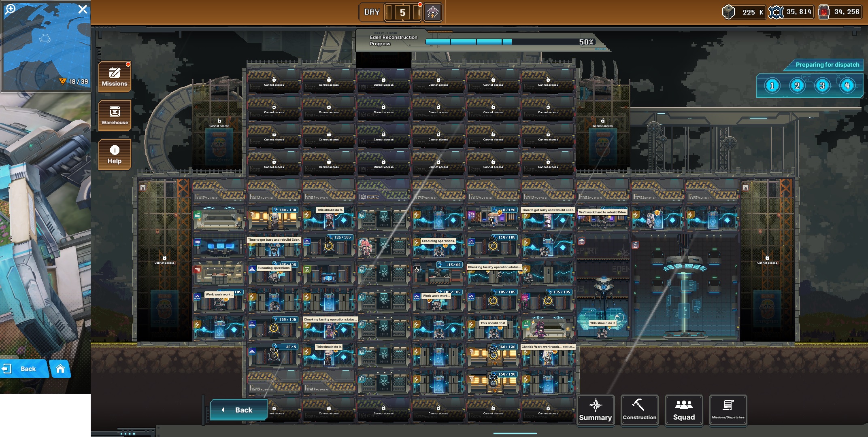Open the weather forecast icon

pos(433,12)
